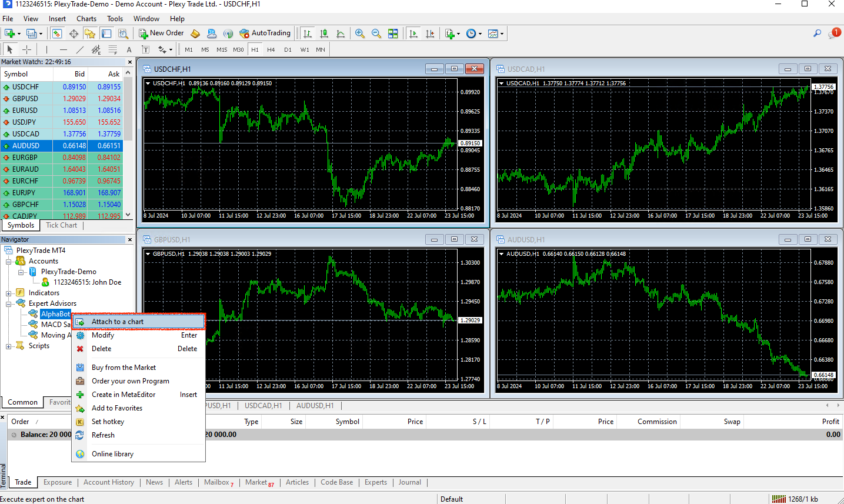Click the Tile Windows icon
Image resolution: width=844 pixels, height=504 pixels.
393,34
